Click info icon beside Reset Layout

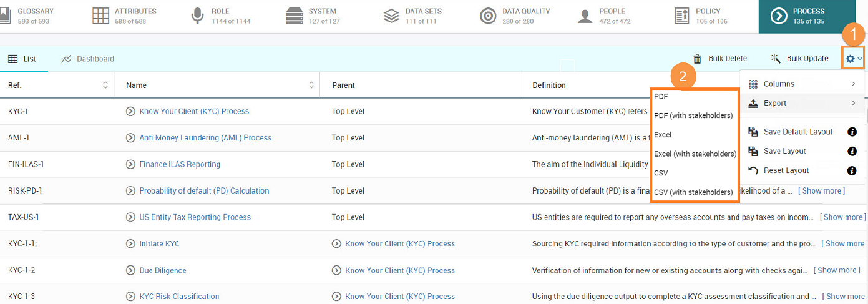[x=852, y=170]
